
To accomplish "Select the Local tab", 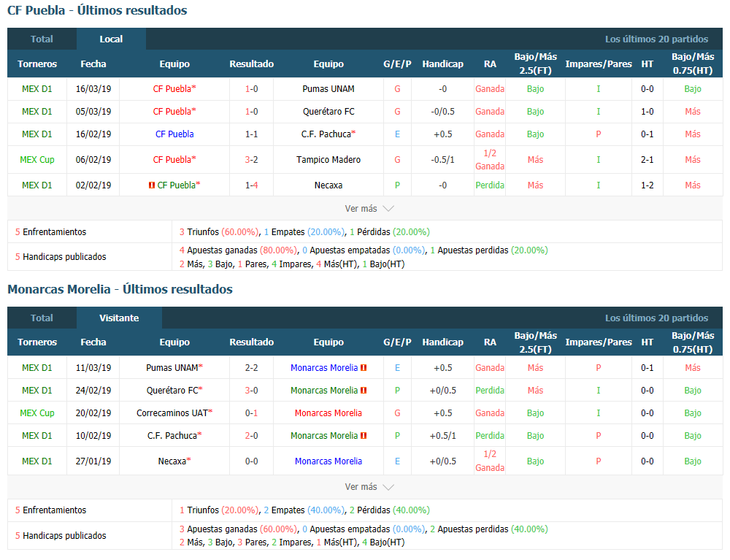I will tap(111, 39).
